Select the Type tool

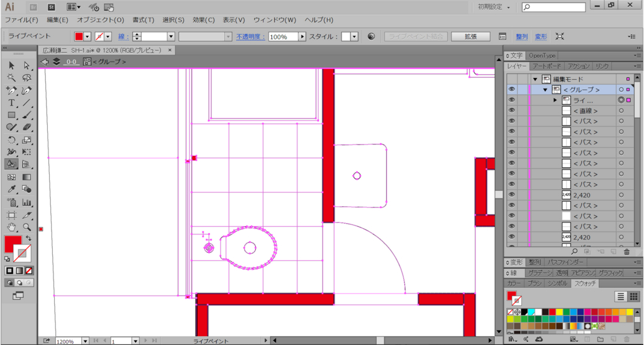click(11, 103)
